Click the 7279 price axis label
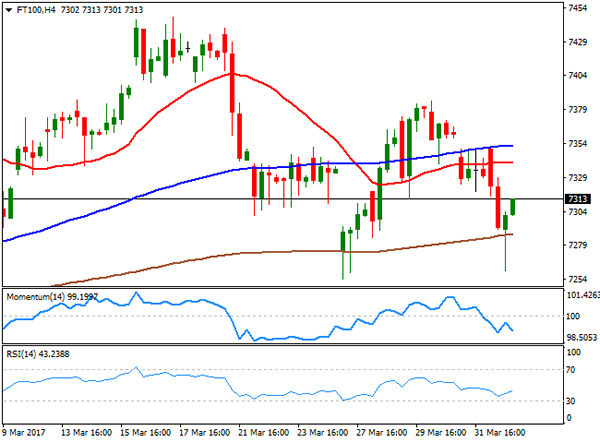The height and width of the screenshot is (443, 600). (x=577, y=245)
